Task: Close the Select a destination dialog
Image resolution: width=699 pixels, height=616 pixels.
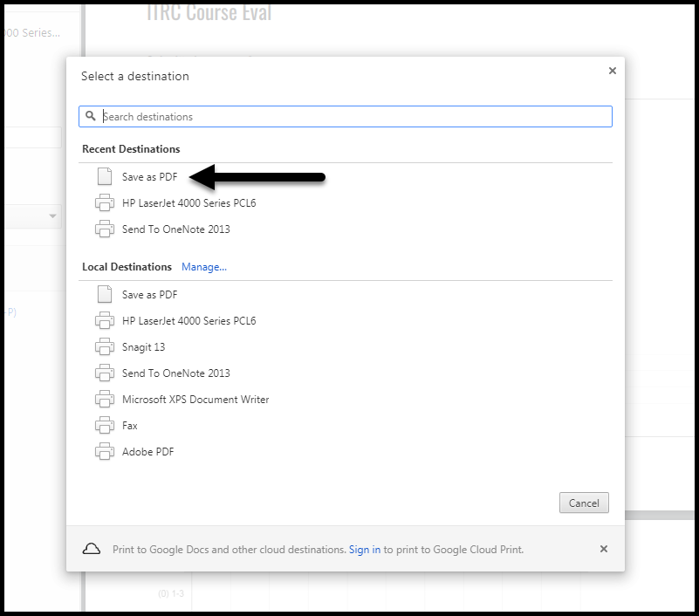Action: [x=612, y=71]
